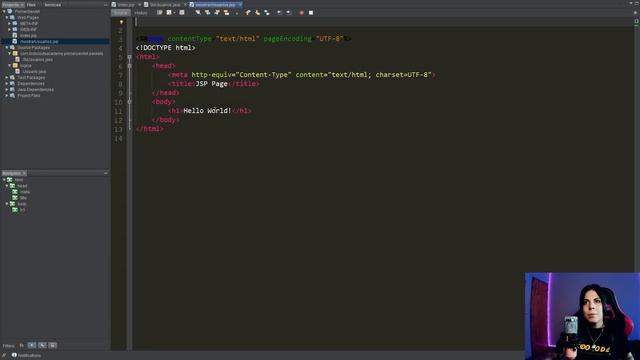The image size is (640, 360).
Task: Collapse the PrimerServlet project node
Action: [x=4, y=11]
